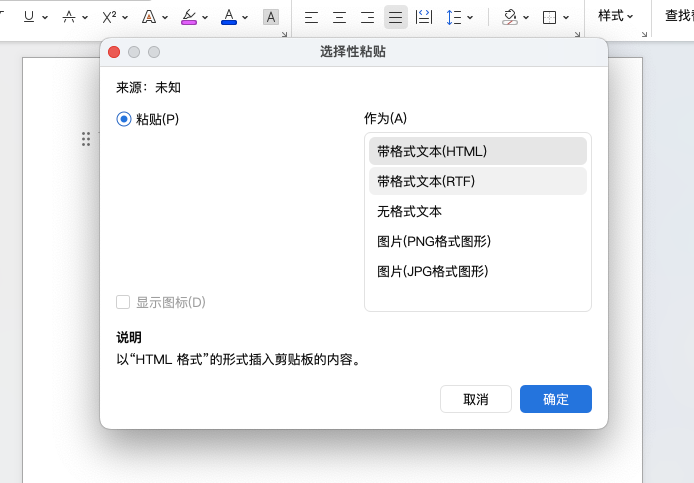Select 无格式文本 format option

(x=478, y=211)
